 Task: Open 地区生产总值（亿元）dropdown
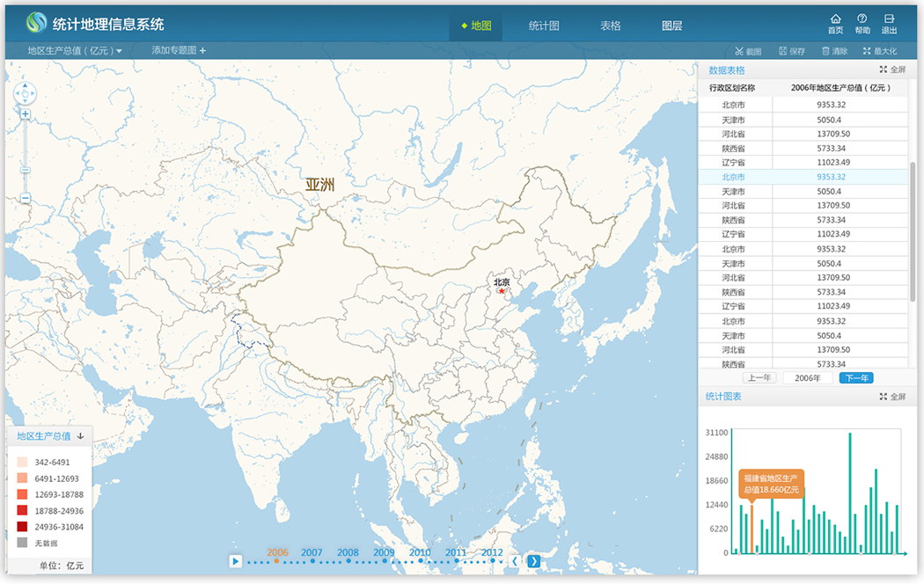[75, 51]
